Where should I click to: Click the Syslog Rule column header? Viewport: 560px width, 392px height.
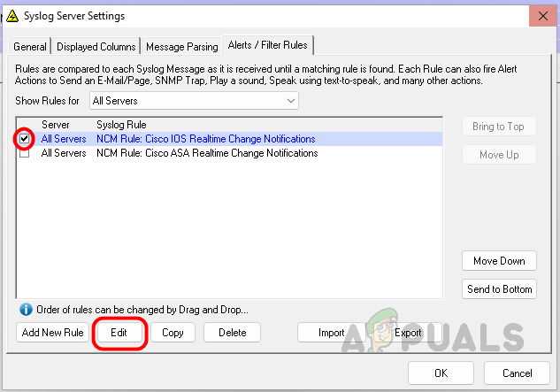point(121,125)
